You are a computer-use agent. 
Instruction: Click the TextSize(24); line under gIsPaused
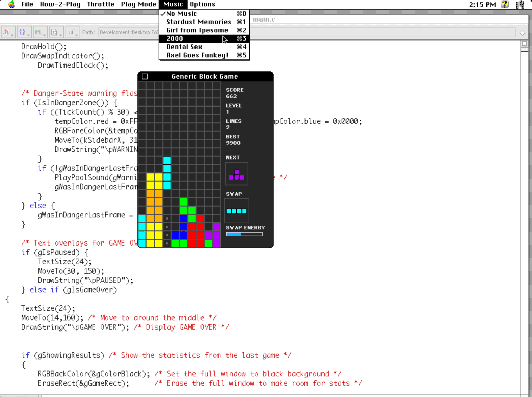[x=65, y=262]
